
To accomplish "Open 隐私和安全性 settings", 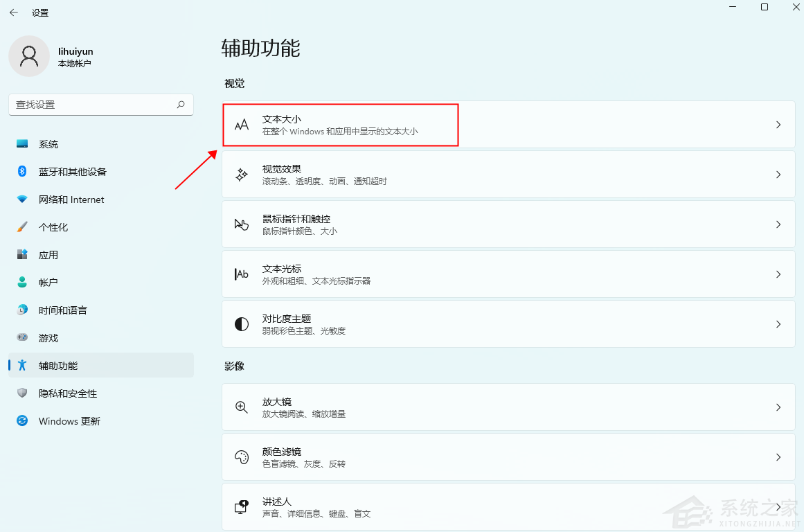I will pos(101,393).
